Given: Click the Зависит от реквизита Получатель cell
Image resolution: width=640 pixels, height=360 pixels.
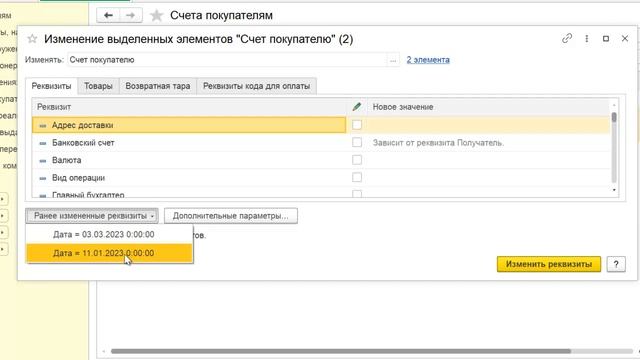Looking at the screenshot, I should tap(489, 142).
